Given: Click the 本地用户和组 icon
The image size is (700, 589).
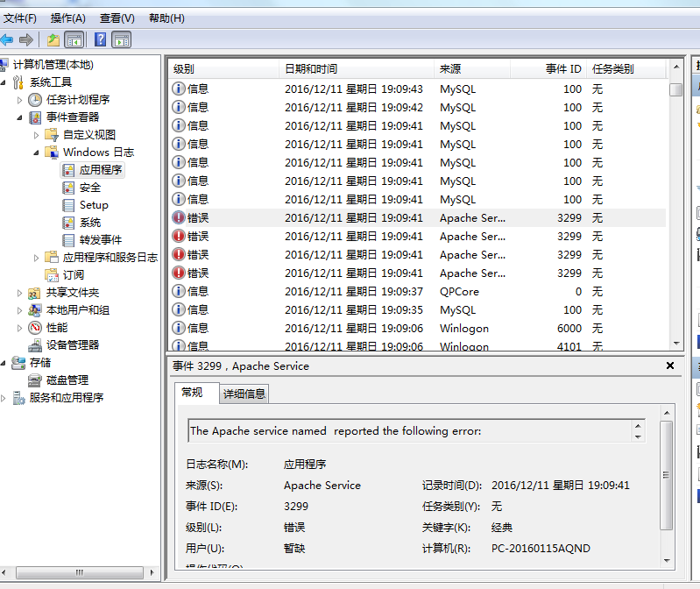Looking at the screenshot, I should coord(35,310).
